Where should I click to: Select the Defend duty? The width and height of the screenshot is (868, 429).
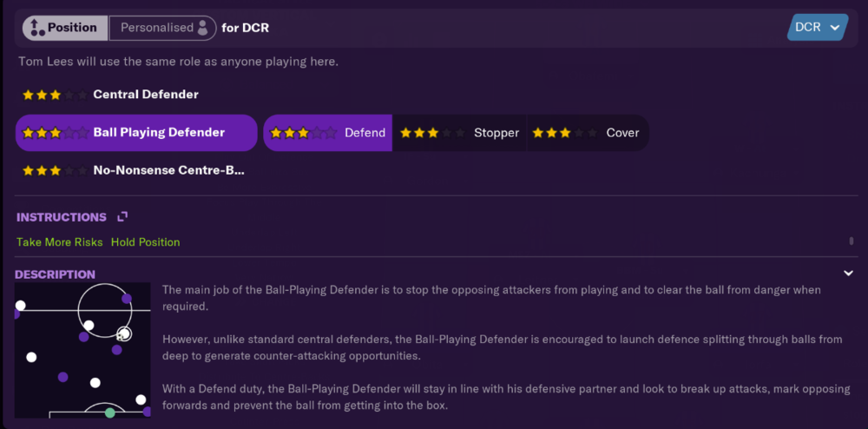click(x=328, y=133)
